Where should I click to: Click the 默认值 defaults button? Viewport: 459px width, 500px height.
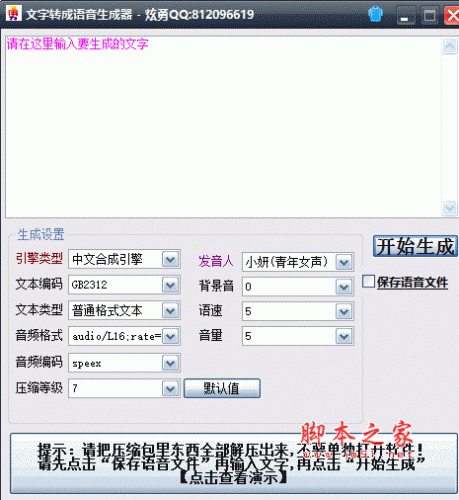tap(222, 388)
